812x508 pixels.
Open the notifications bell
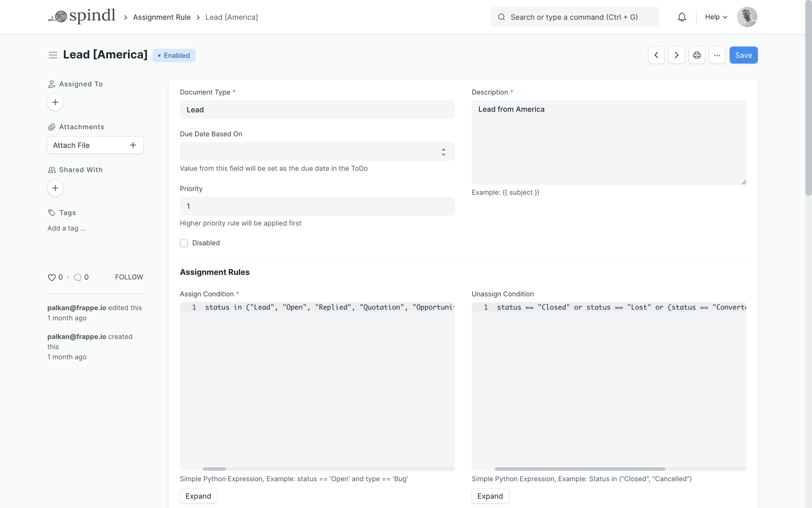coord(681,17)
